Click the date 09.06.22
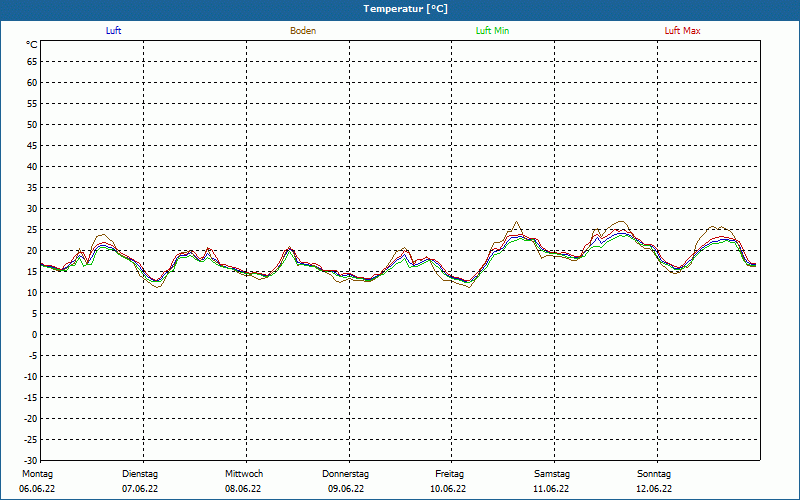Viewport: 800px width, 500px height. 346,489
